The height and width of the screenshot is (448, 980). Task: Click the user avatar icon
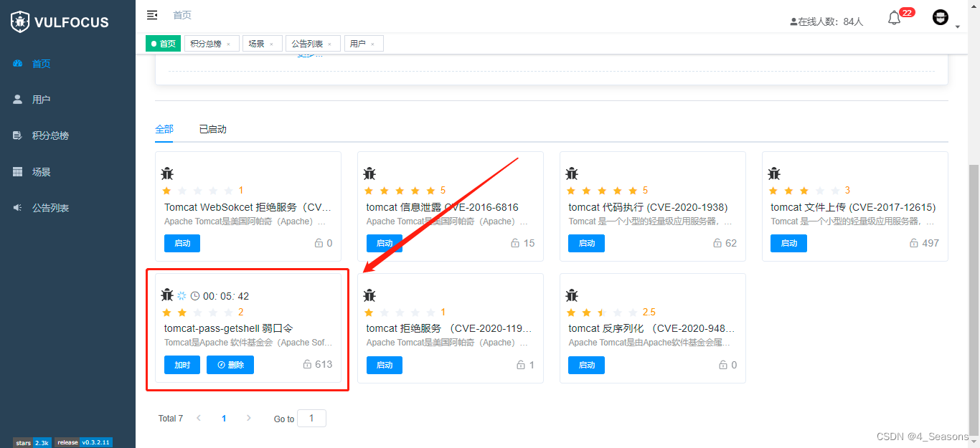tap(941, 17)
